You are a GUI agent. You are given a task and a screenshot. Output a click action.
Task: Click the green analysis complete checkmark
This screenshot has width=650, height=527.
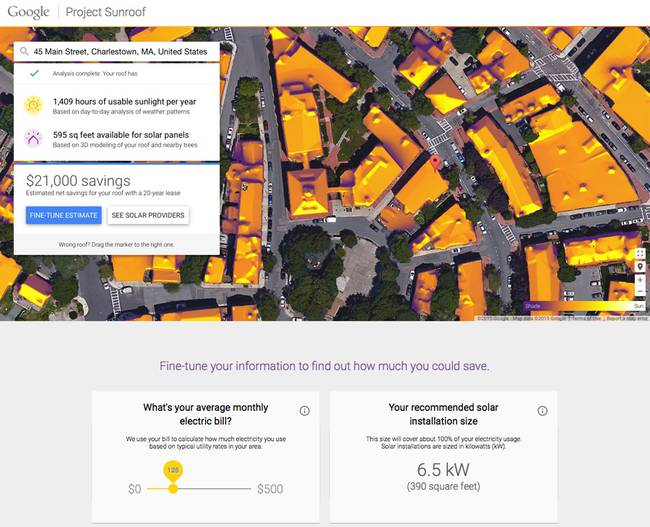click(34, 74)
